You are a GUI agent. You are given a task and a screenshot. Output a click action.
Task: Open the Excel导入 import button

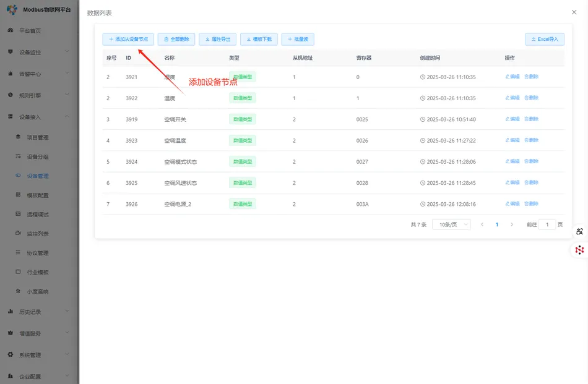pos(544,39)
